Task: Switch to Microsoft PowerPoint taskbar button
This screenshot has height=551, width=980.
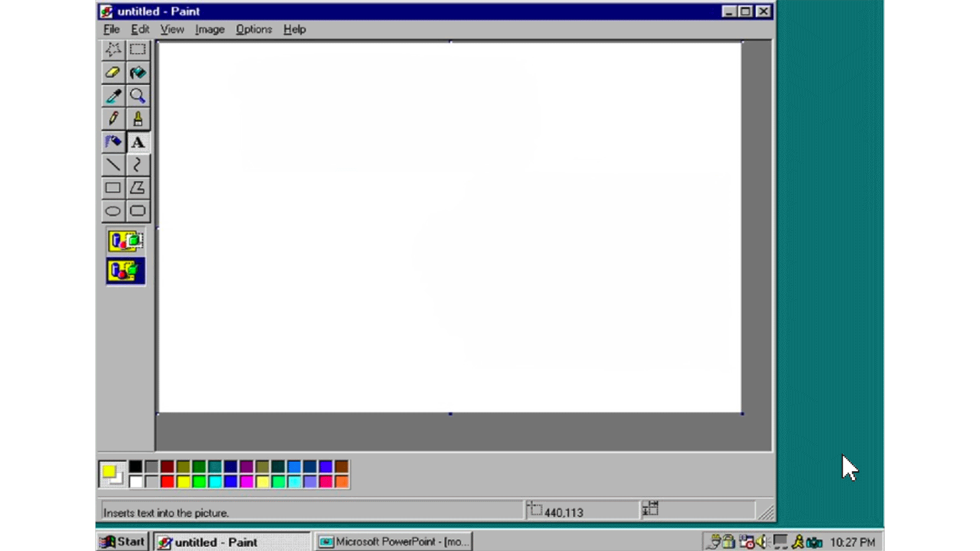Action: point(394,542)
